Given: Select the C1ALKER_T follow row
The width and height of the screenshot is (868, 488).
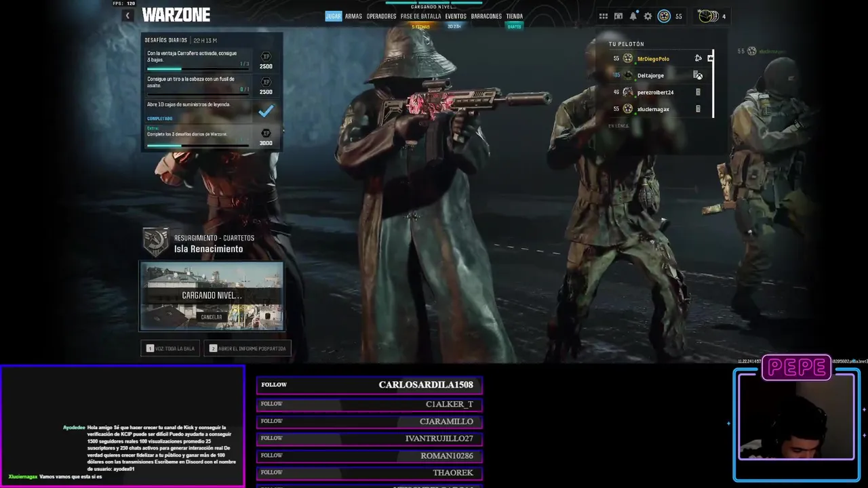Looking at the screenshot, I should pos(370,404).
